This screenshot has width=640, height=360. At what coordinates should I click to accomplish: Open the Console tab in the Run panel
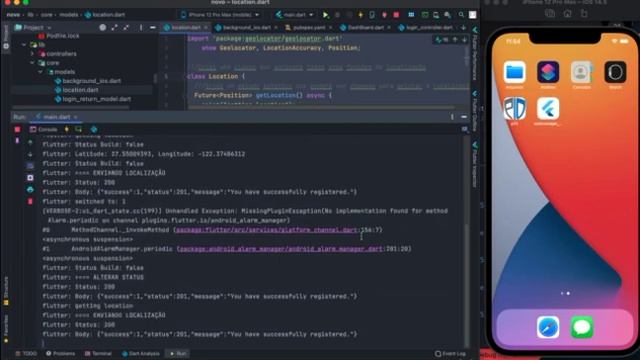click(44, 129)
